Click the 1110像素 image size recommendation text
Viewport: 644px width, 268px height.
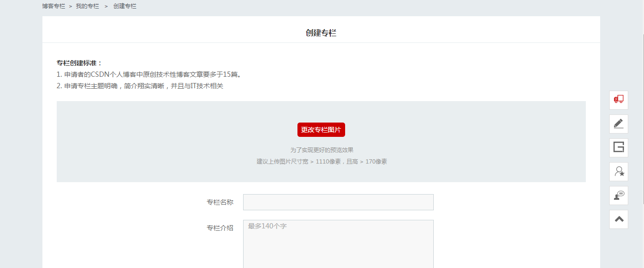(x=322, y=162)
